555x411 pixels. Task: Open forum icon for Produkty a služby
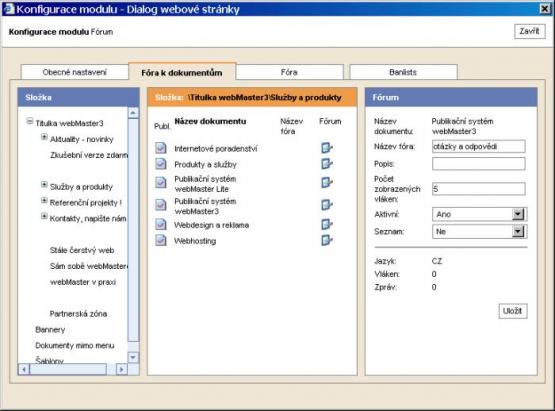point(327,164)
